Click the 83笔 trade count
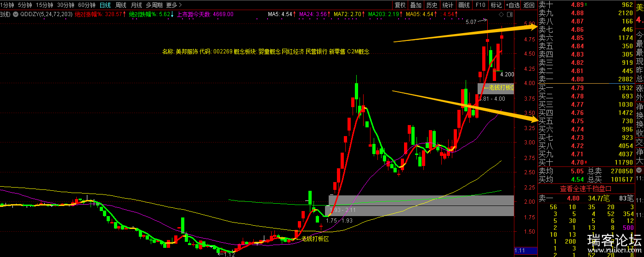Image resolution: width=644 pixels, height=257 pixels. point(627,198)
